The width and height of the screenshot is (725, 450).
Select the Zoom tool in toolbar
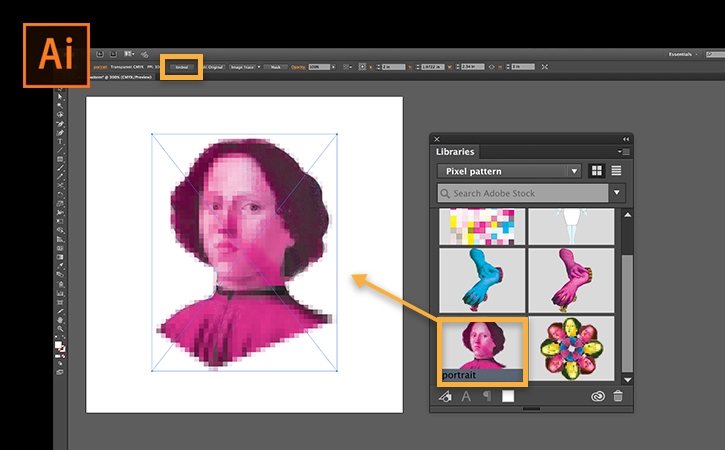pyautogui.click(x=60, y=328)
